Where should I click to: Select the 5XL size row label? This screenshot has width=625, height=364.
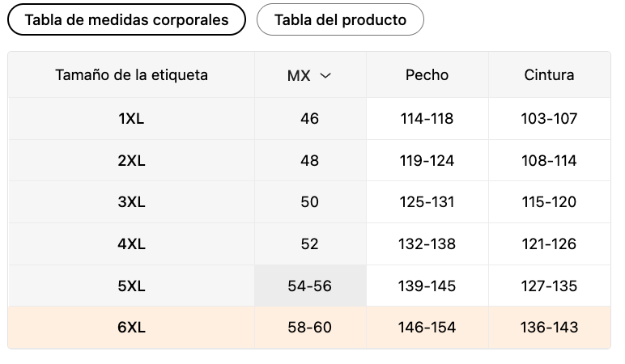tap(131, 286)
